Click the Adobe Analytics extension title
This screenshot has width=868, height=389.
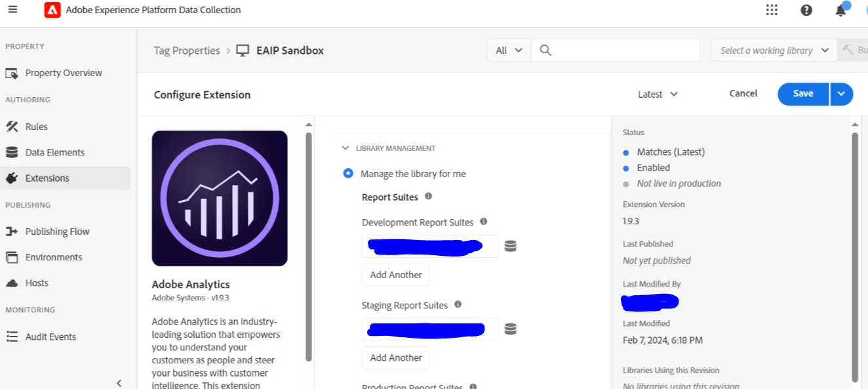pyautogui.click(x=191, y=284)
